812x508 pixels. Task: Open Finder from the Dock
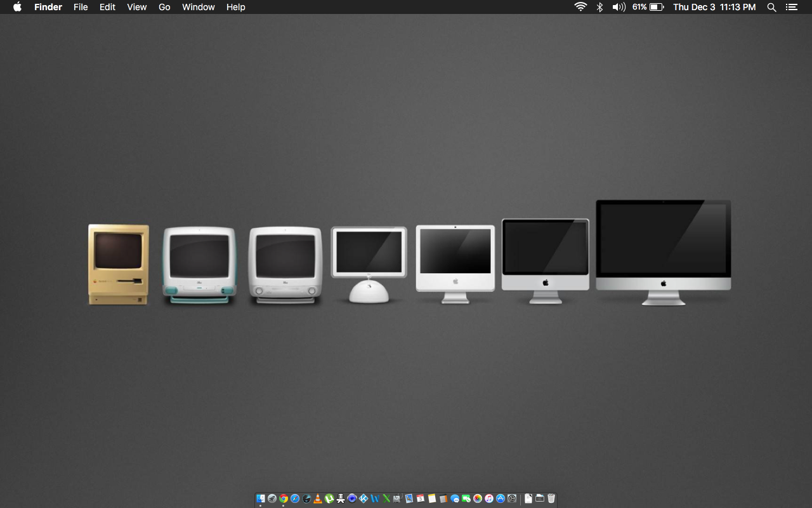pyautogui.click(x=260, y=498)
